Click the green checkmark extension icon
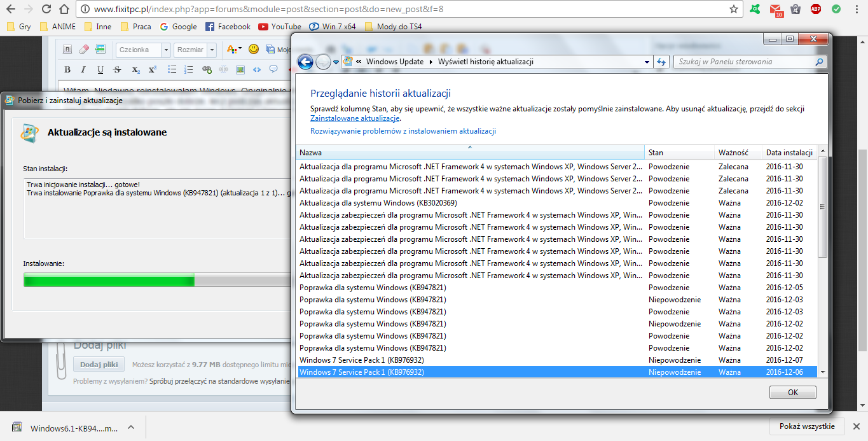 coord(836,10)
